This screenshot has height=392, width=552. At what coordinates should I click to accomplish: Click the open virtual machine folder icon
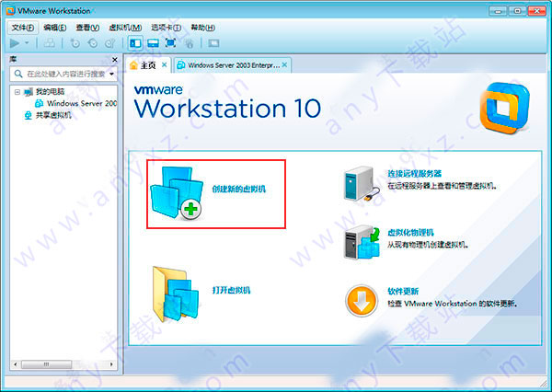click(176, 294)
